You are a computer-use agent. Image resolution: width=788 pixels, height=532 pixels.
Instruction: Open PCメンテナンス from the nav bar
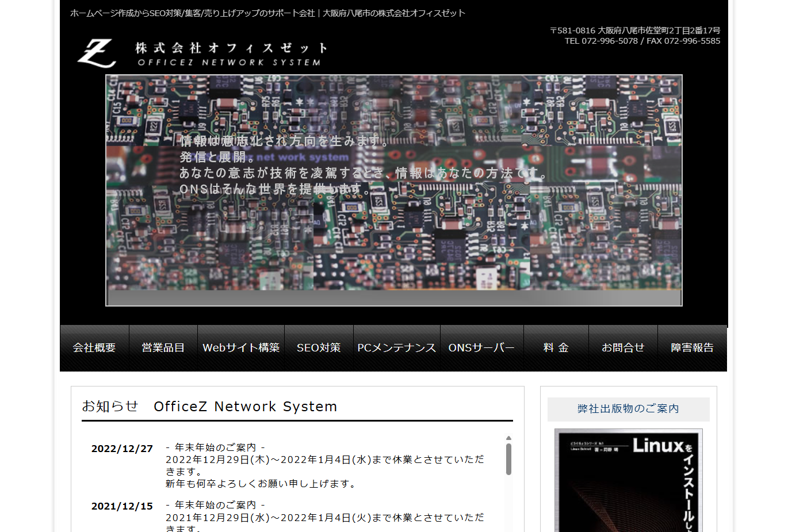pyautogui.click(x=397, y=348)
